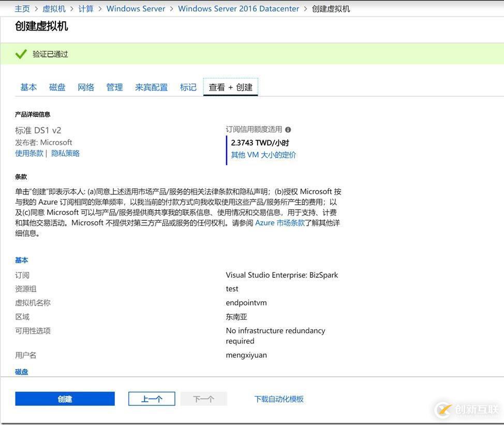
Task: Click the blue 创建 button
Action: [65, 399]
